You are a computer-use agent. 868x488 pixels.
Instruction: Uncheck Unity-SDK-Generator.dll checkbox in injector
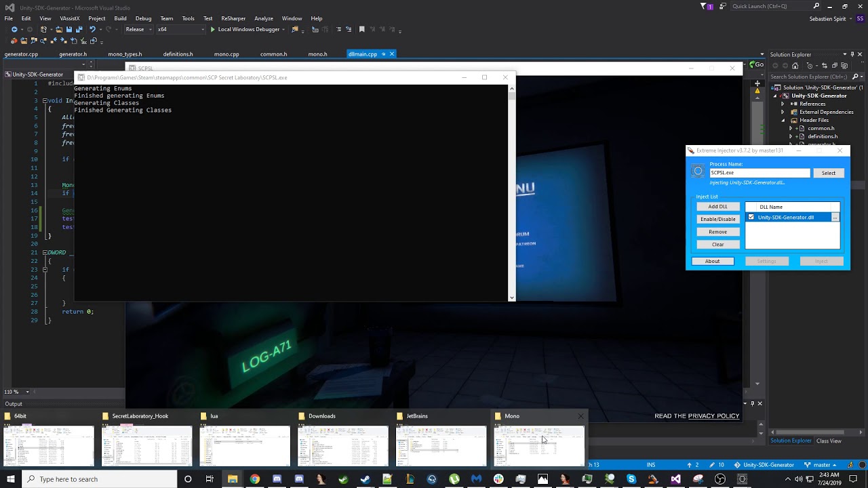tap(751, 217)
